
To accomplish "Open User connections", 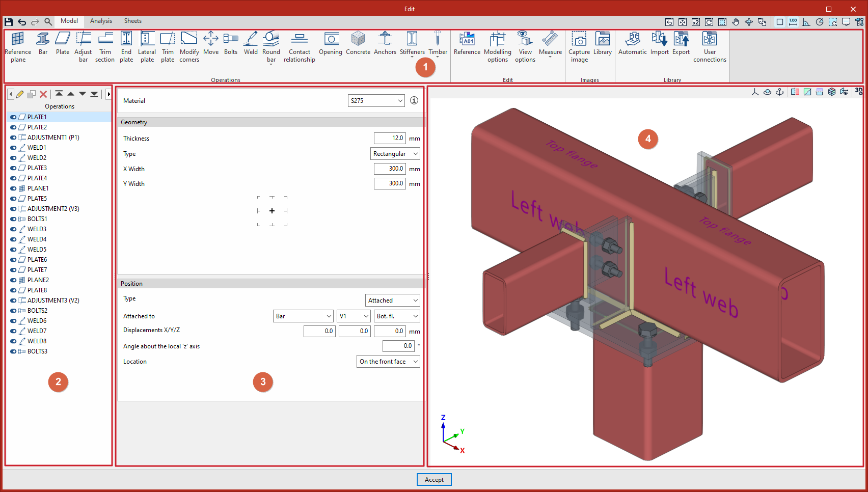I will pos(710,47).
